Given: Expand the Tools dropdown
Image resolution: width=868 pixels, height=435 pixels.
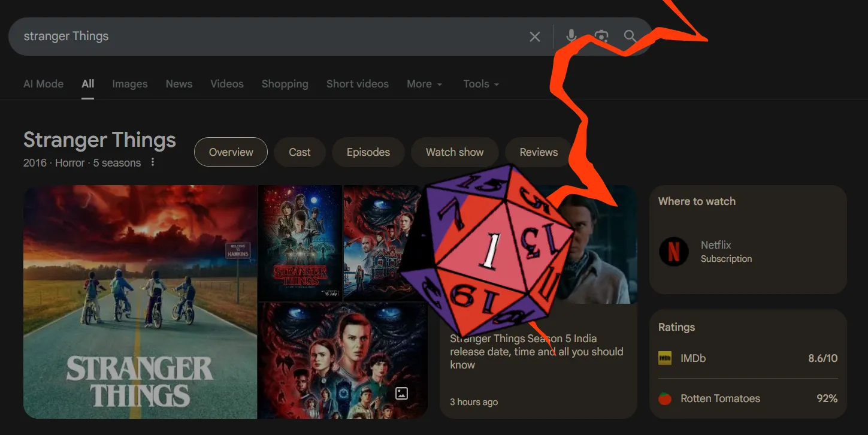Looking at the screenshot, I should pyautogui.click(x=481, y=84).
